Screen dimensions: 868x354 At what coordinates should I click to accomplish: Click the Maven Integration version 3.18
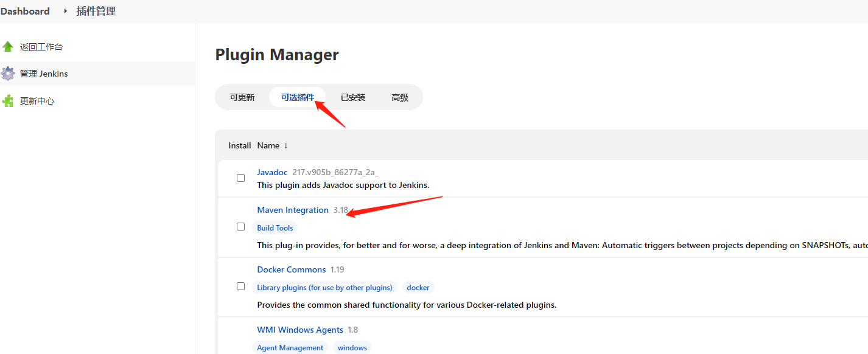[341, 210]
